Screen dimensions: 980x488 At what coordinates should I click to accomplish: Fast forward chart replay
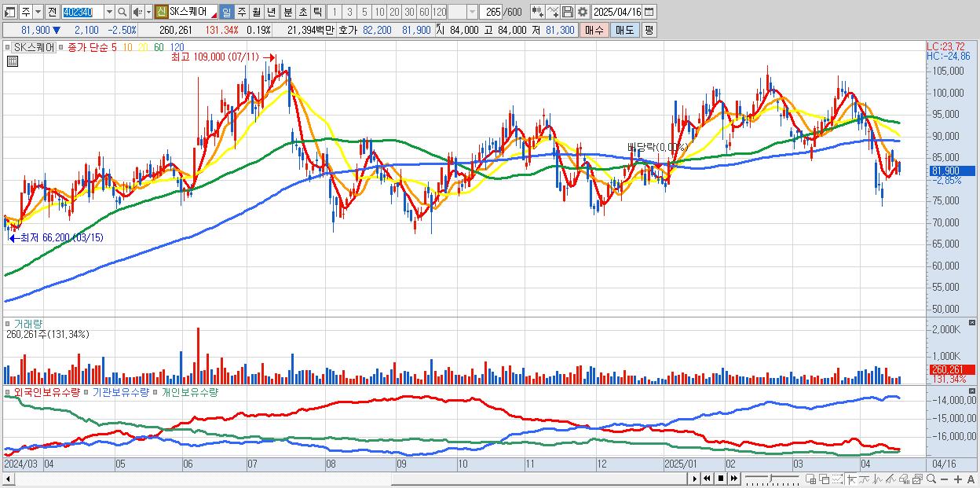pyautogui.click(x=733, y=479)
